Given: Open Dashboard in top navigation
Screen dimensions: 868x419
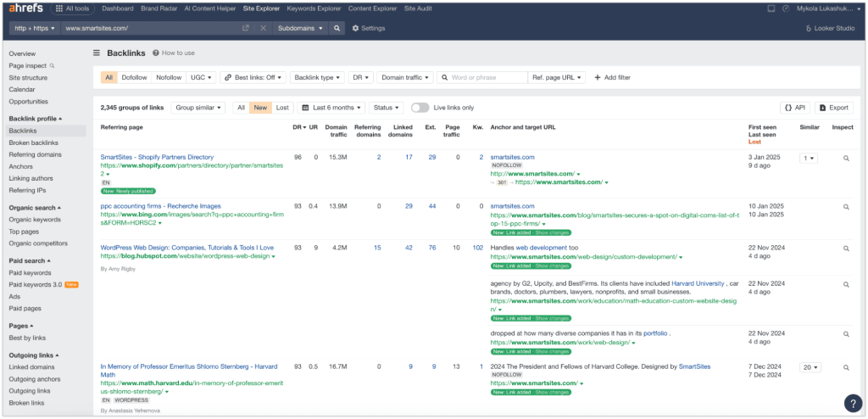Looking at the screenshot, I should tap(118, 8).
